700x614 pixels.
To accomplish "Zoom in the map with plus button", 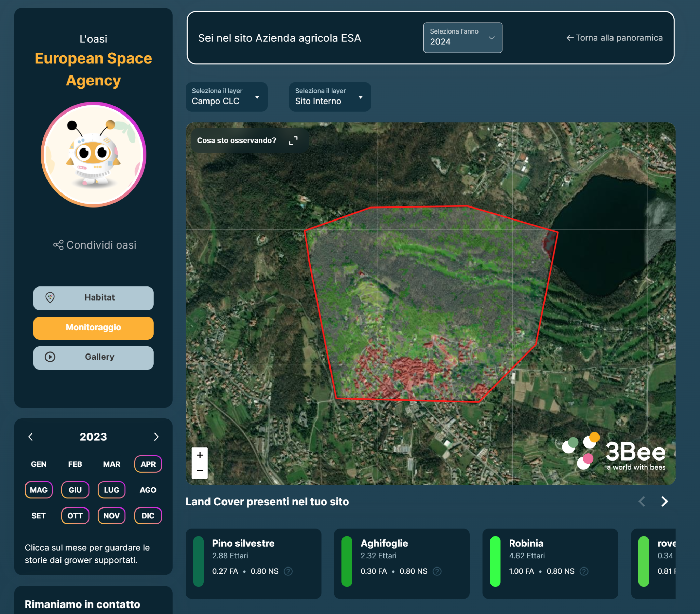I will coord(200,455).
